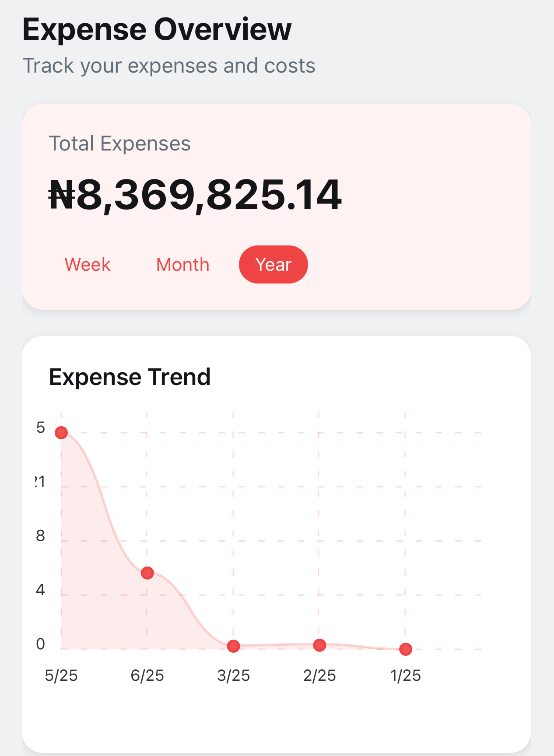
Task: Tap the 6/25 data point dot
Action: point(147,573)
